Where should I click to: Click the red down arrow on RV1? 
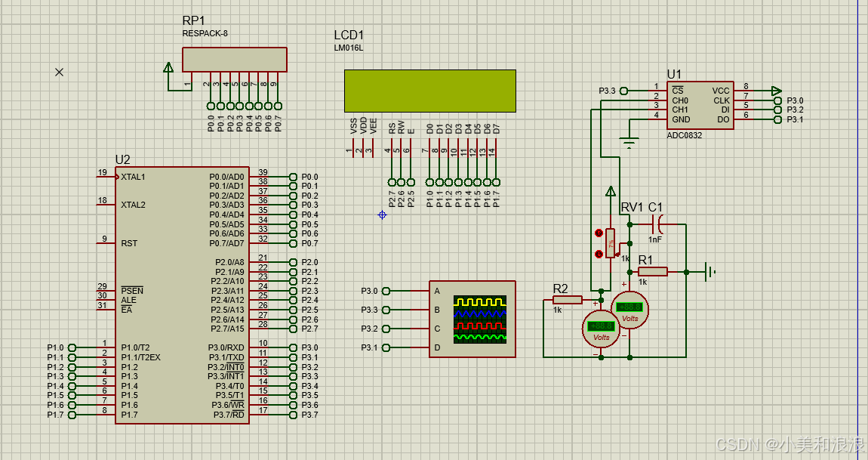coord(599,254)
